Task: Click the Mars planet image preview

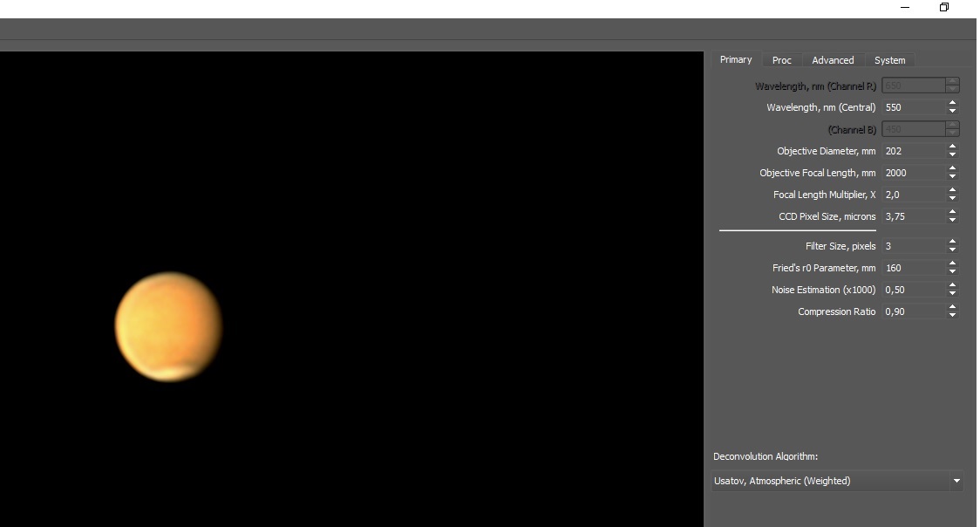Action: click(x=168, y=326)
